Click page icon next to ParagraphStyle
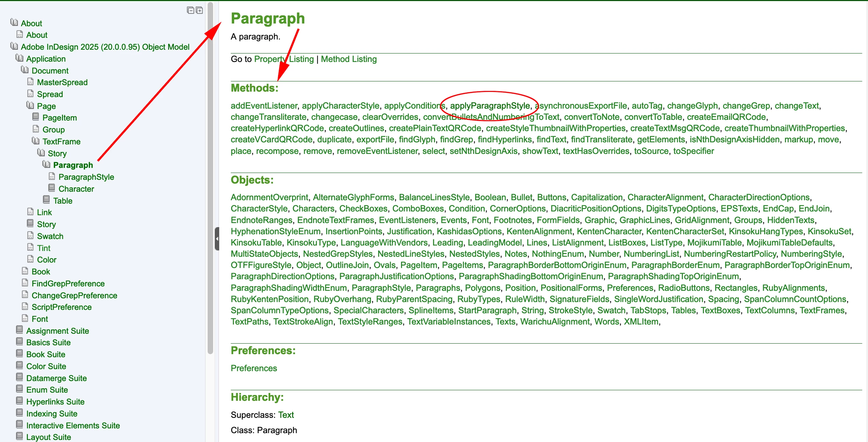 [52, 176]
